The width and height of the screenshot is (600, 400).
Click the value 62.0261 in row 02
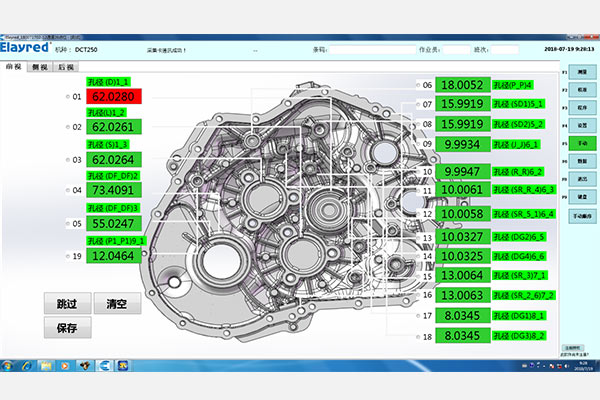pyautogui.click(x=114, y=127)
